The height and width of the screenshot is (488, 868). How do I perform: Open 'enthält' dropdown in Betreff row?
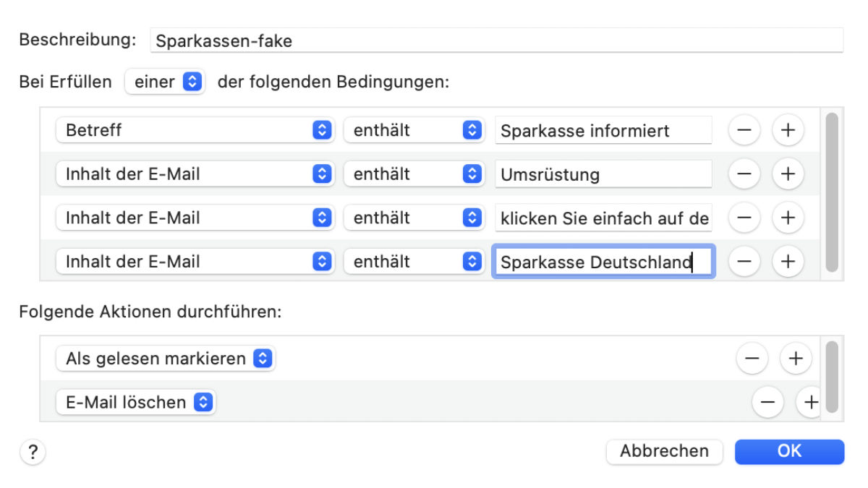coord(413,131)
